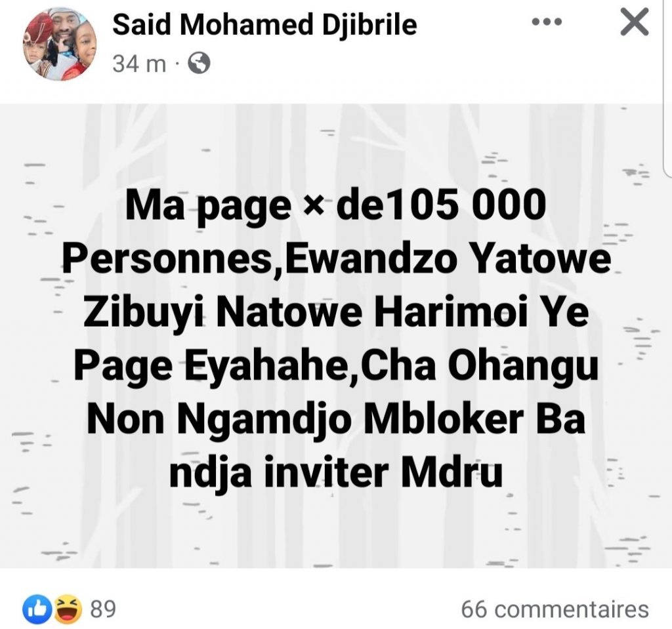Click the globe public audience icon
This screenshot has height=629, width=672.
199,63
